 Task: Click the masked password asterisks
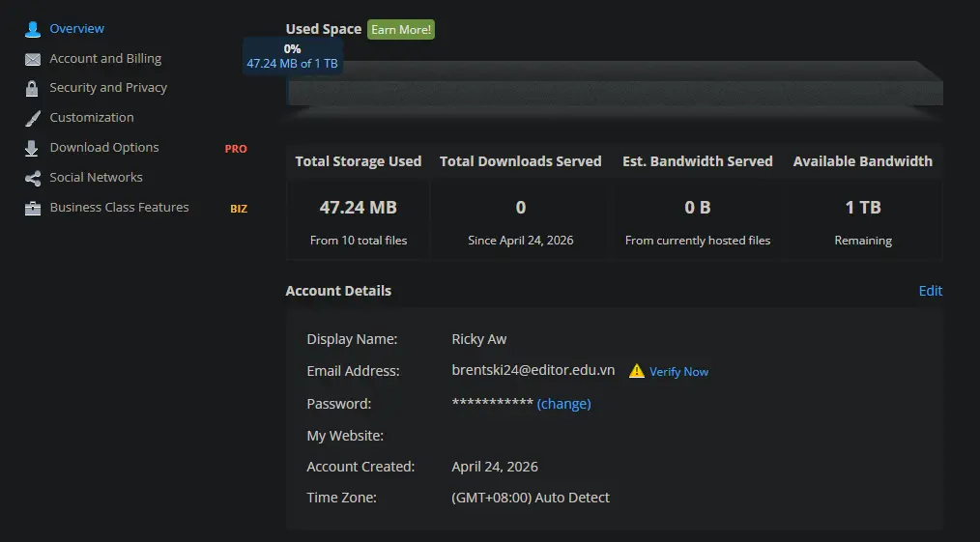pos(493,403)
